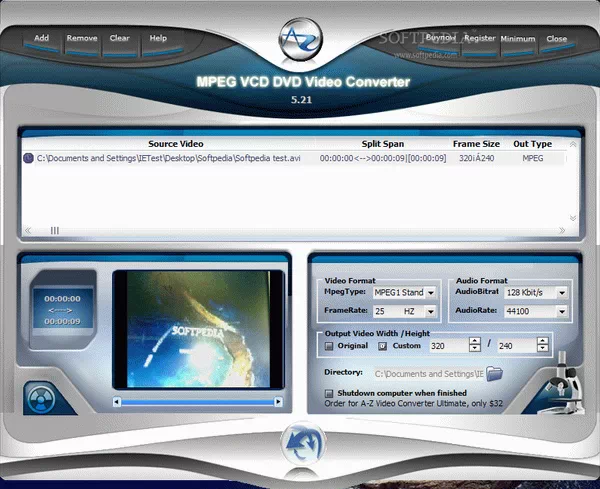
Task: Open the AudioBitrate dropdown
Action: (x=562, y=293)
